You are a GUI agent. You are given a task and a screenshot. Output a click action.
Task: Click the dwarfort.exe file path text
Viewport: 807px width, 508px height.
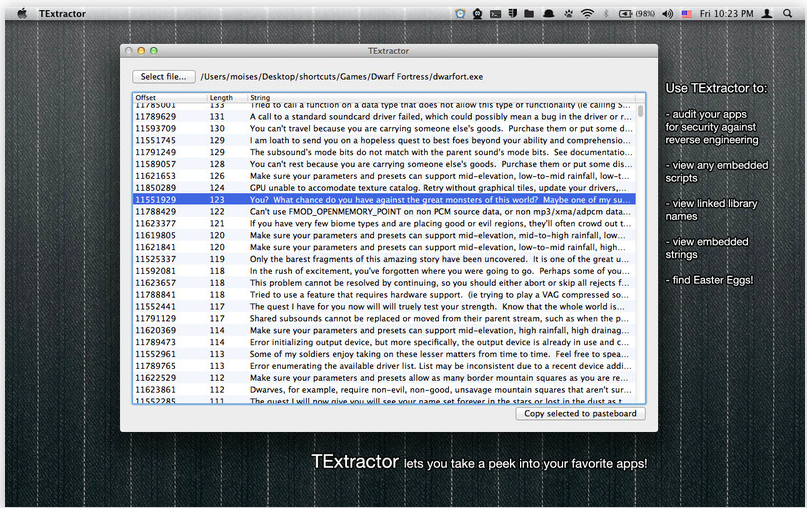click(x=342, y=77)
